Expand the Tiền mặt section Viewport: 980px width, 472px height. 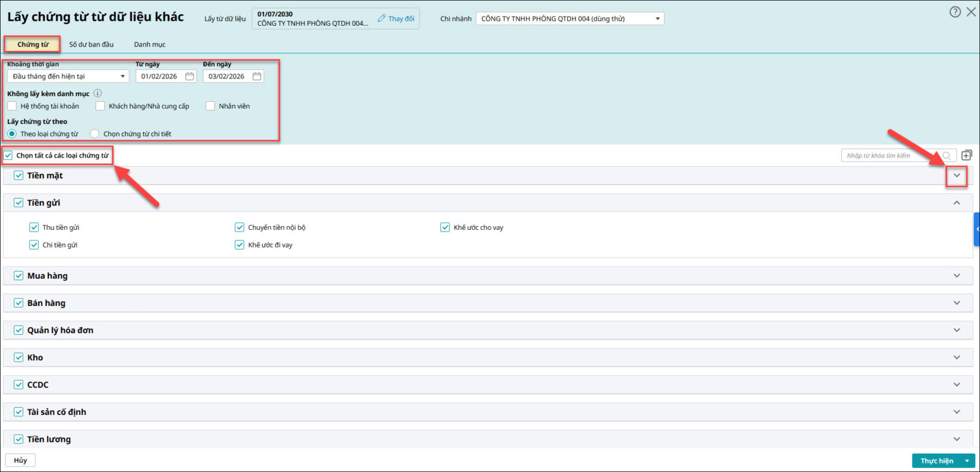coord(957,176)
